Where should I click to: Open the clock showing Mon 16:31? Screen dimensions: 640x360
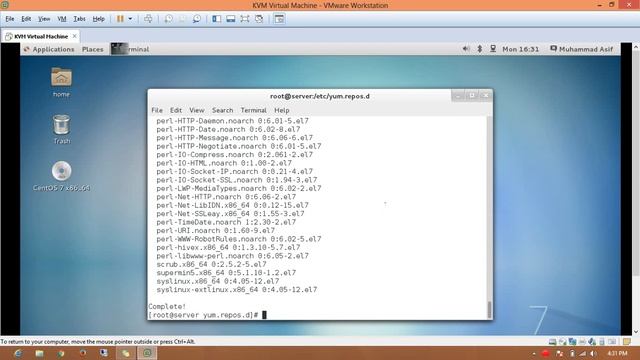point(520,49)
